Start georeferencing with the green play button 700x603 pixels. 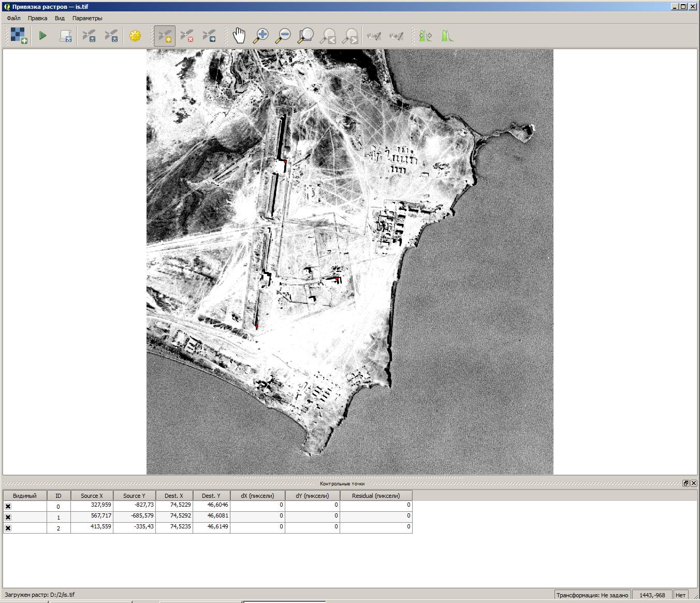point(43,36)
